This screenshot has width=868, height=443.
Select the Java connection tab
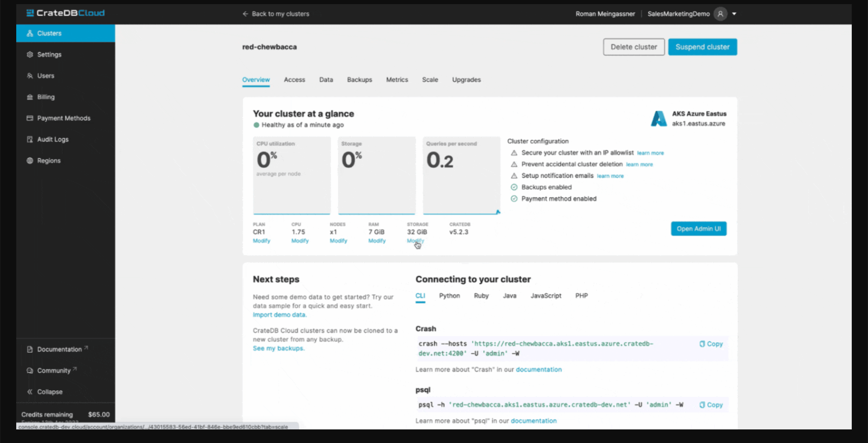(510, 296)
